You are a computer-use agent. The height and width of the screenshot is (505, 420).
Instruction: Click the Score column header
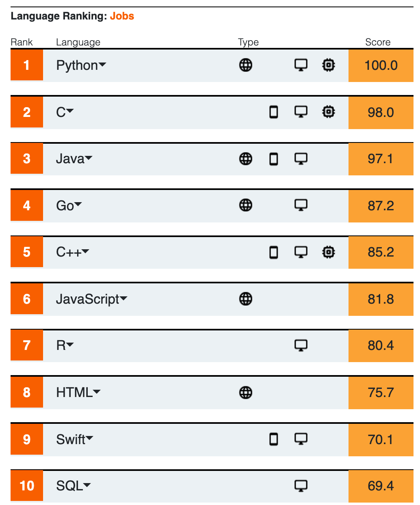click(378, 42)
